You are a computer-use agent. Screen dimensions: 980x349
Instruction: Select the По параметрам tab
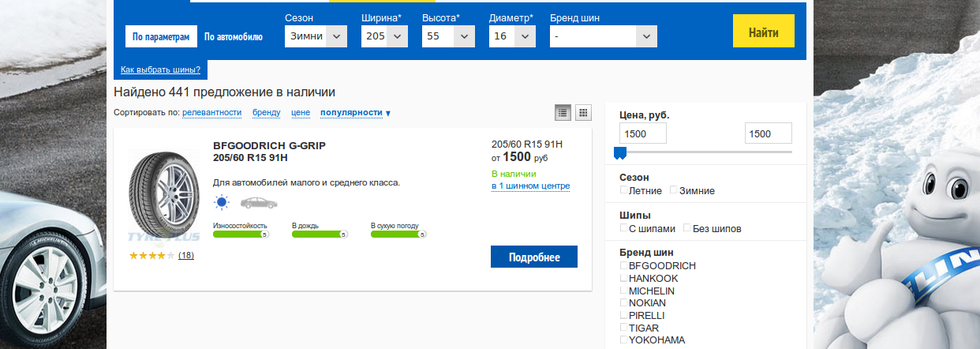tap(161, 36)
